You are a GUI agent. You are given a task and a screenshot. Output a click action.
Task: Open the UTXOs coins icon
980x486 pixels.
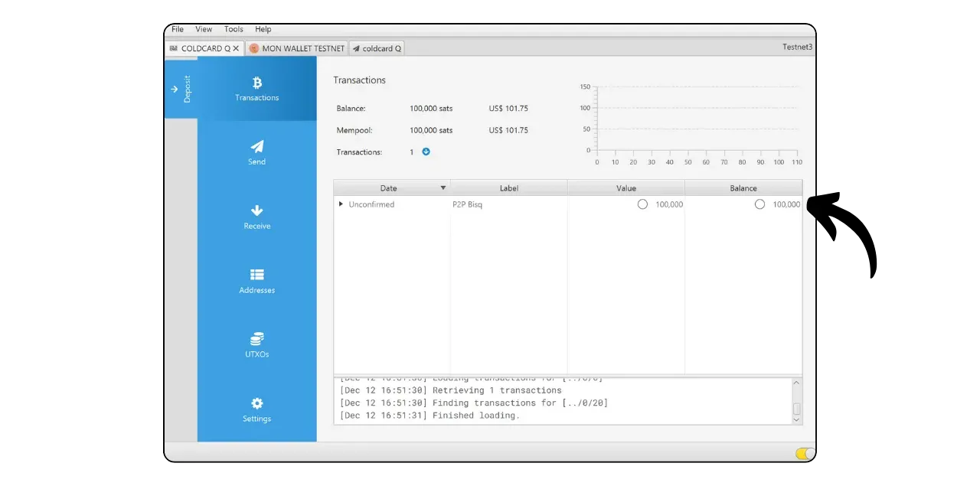pos(257,339)
